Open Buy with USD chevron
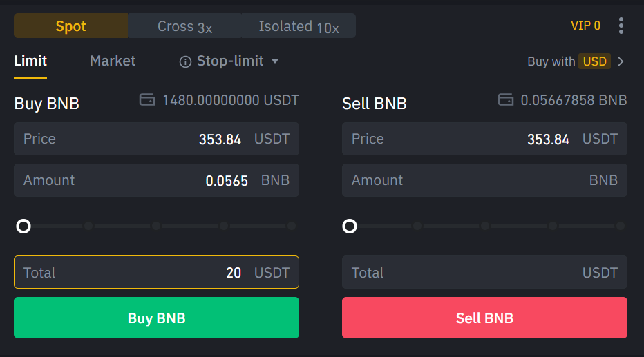 point(621,61)
